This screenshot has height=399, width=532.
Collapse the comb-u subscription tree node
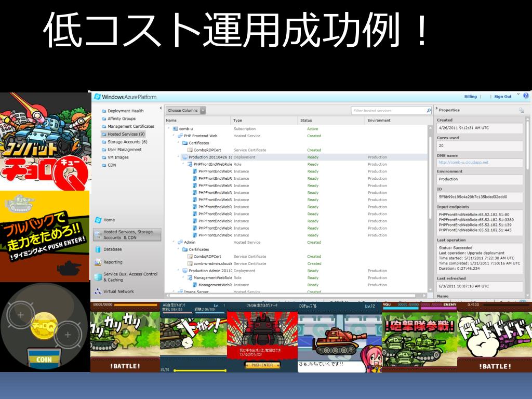pyautogui.click(x=169, y=128)
